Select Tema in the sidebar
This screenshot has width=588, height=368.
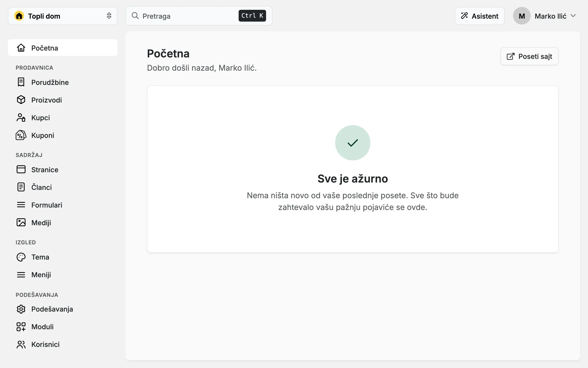coord(63,257)
